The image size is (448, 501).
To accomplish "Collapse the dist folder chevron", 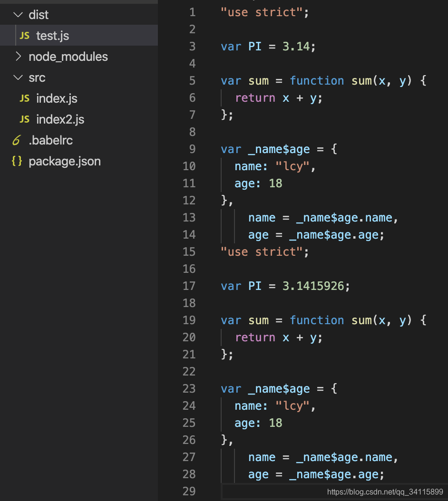I will click(18, 15).
